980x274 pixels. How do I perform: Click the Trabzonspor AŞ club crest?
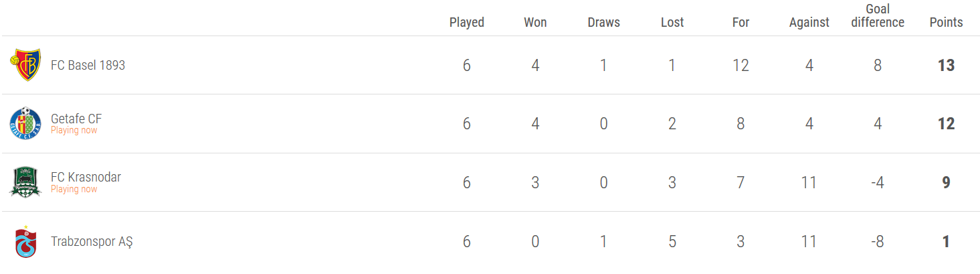25,241
